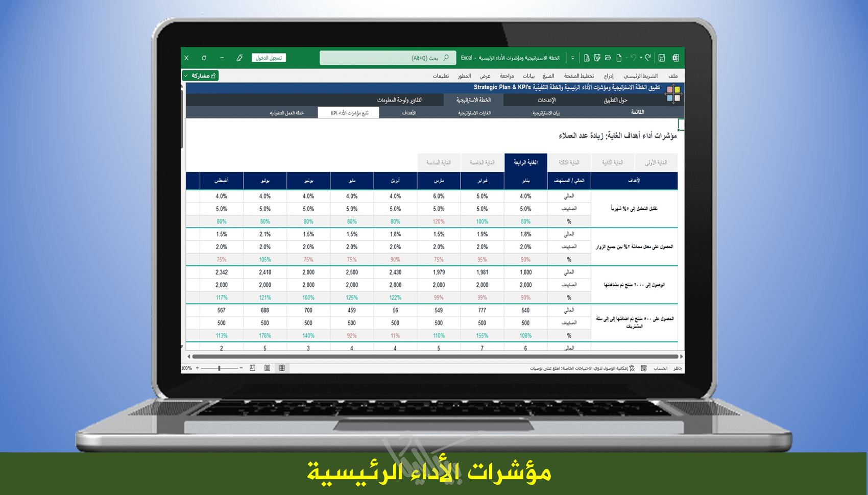The image size is (868, 495).
Task: Click the Open folder icon
Action: [608, 58]
